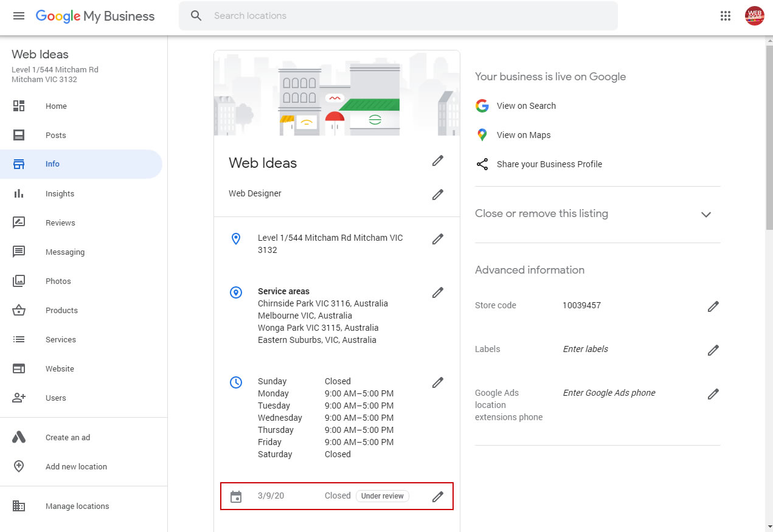This screenshot has width=773, height=532.
Task: Edit the 3/9/20 special hours
Action: click(437, 497)
